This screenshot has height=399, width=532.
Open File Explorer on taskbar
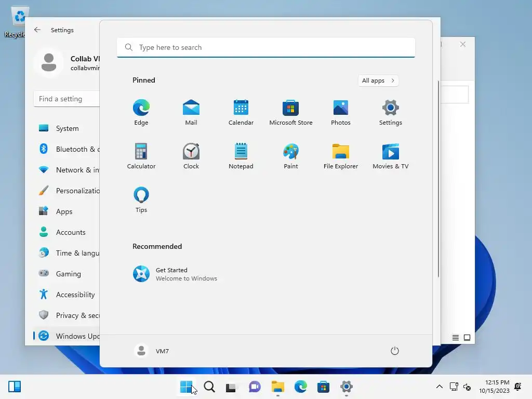coord(277,387)
